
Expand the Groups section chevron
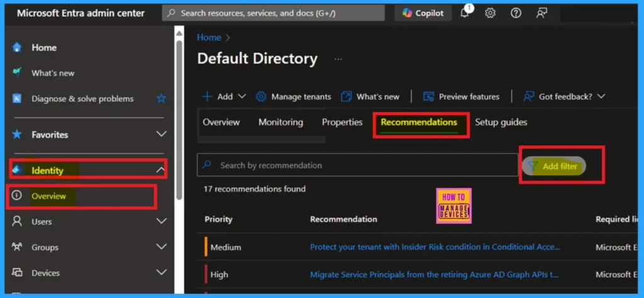[162, 246]
